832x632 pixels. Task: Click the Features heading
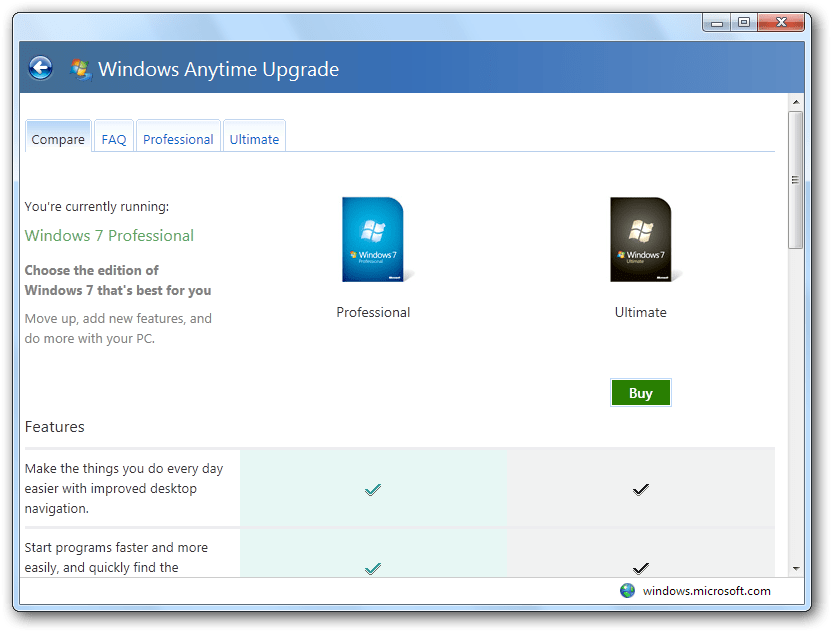pos(55,427)
